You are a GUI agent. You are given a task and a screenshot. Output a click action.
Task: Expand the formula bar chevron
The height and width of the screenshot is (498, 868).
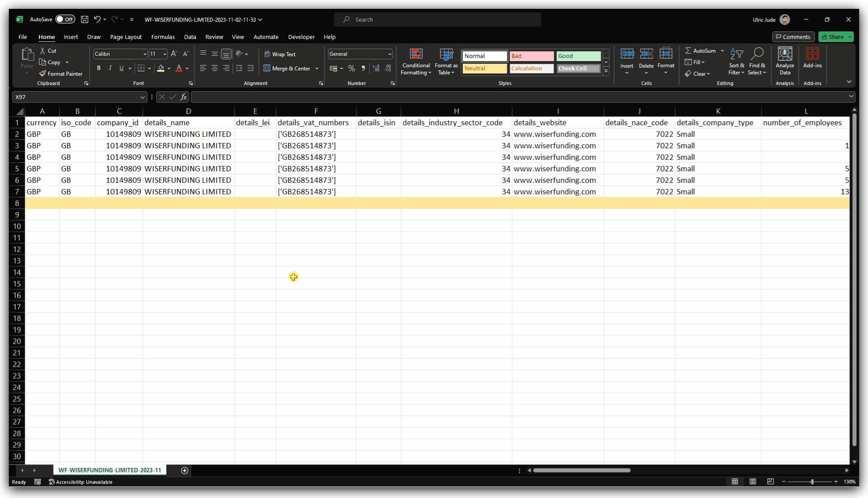[x=851, y=97]
